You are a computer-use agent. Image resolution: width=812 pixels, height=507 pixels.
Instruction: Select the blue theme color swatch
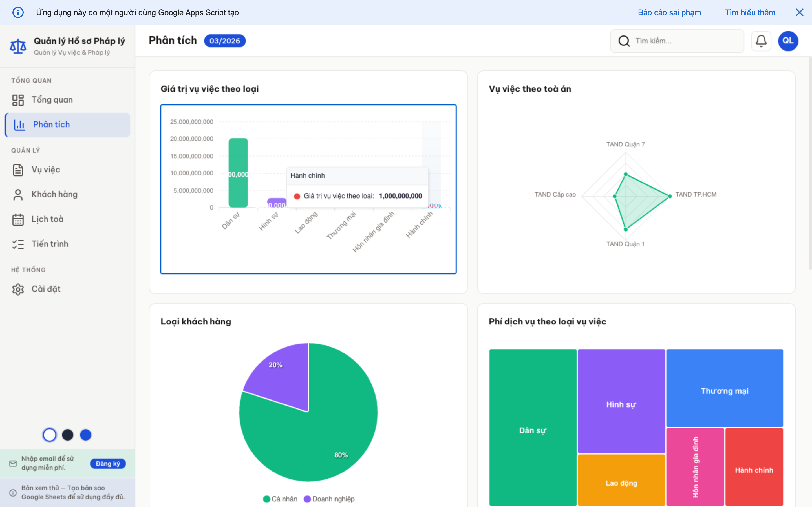86,435
